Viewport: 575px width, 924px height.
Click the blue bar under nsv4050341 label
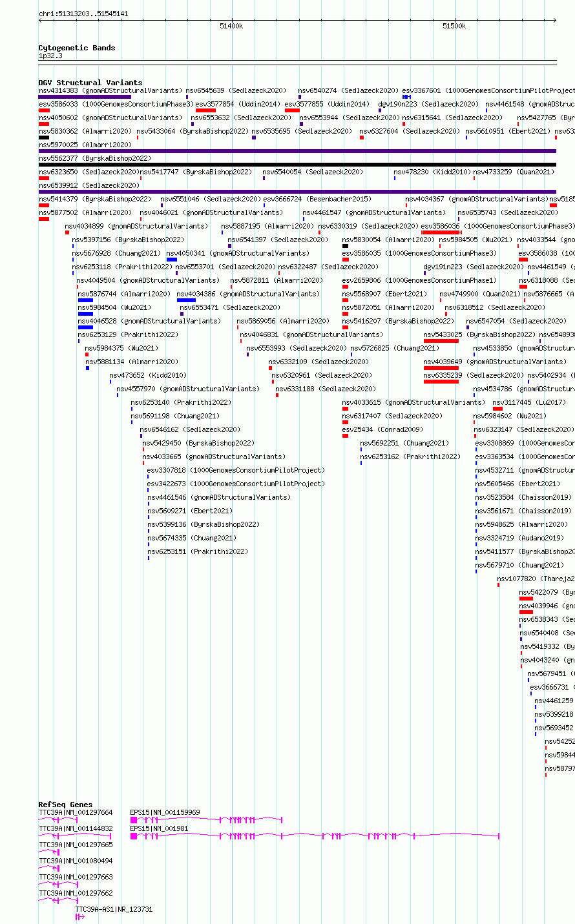172,260
